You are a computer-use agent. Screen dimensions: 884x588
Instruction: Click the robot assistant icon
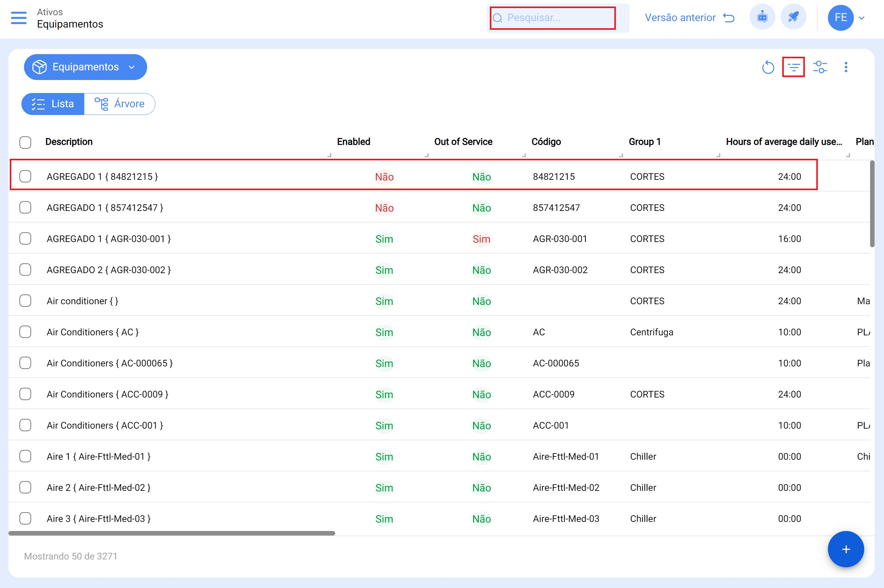tap(762, 17)
